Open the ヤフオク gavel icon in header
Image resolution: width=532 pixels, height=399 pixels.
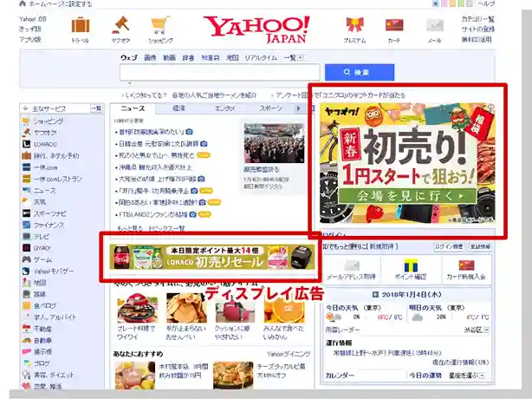point(120,25)
